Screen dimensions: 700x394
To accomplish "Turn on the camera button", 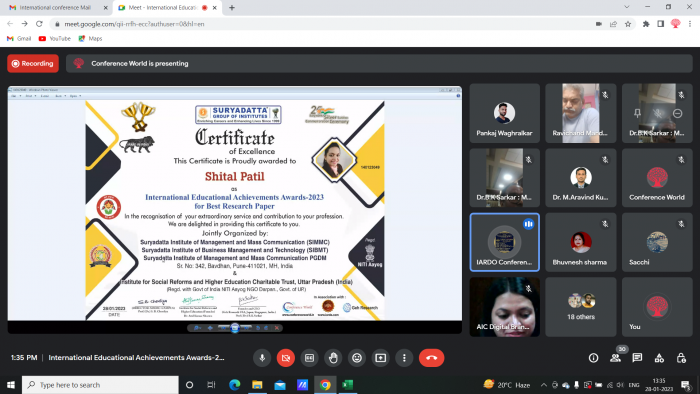I will point(286,358).
